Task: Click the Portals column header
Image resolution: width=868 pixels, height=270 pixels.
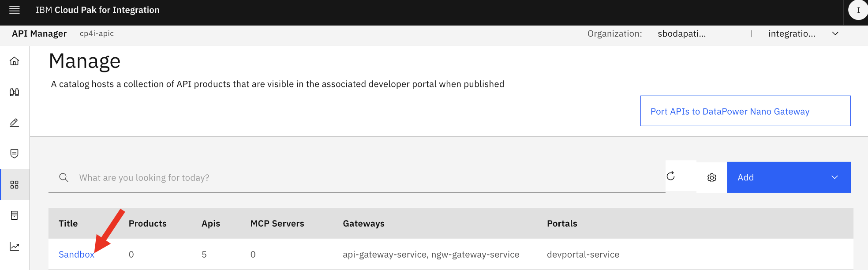Action: [x=562, y=224]
